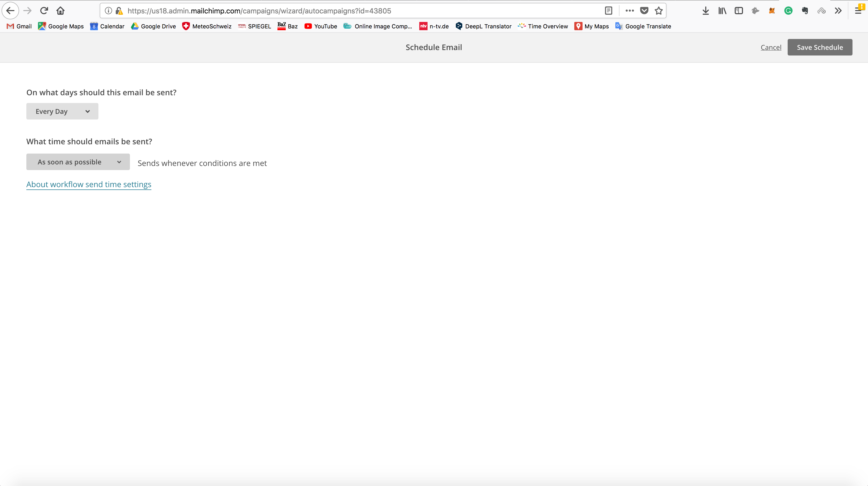Show the sidebar panel
This screenshot has height=486, width=868.
(x=739, y=11)
